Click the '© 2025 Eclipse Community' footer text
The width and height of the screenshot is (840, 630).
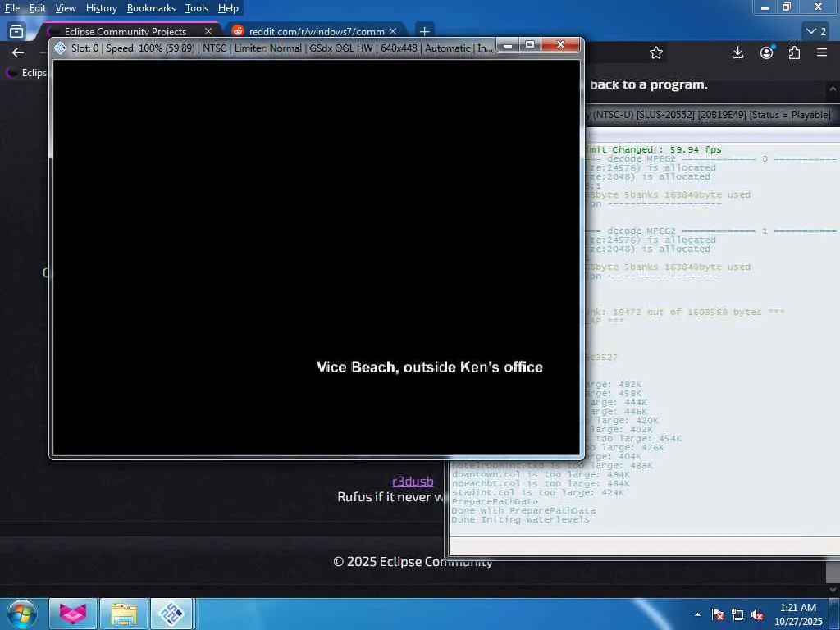pos(413,561)
